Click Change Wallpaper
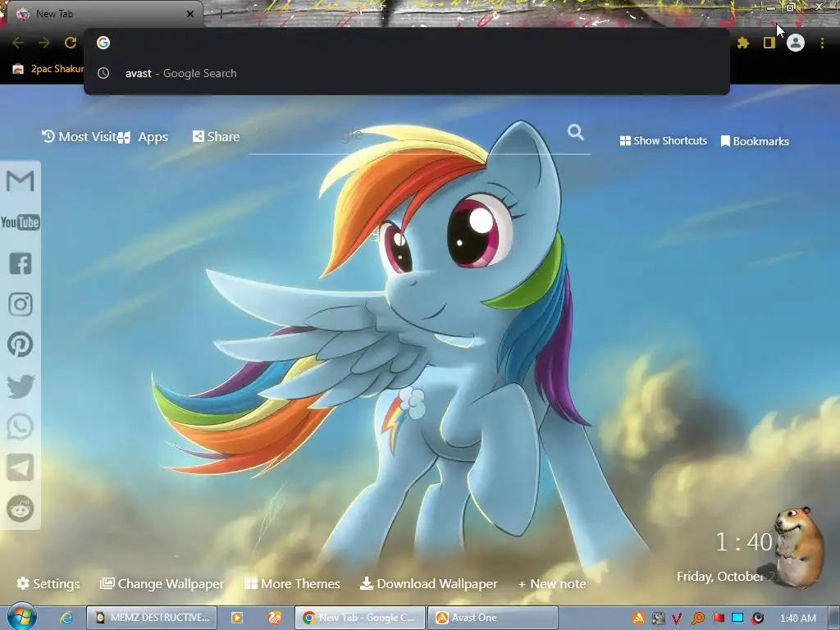The image size is (840, 630). [162, 584]
